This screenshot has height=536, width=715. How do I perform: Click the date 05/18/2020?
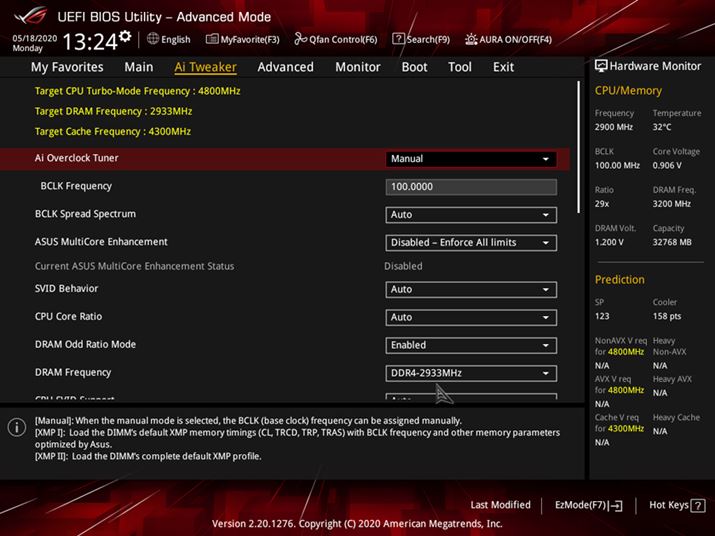click(35, 38)
